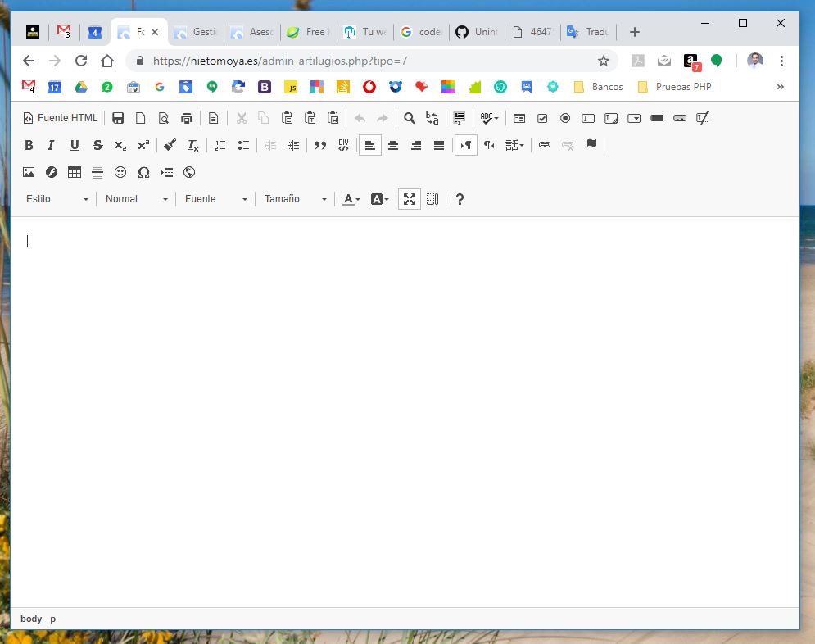
Task: Click the Fuente HTML source button
Action: [x=61, y=118]
